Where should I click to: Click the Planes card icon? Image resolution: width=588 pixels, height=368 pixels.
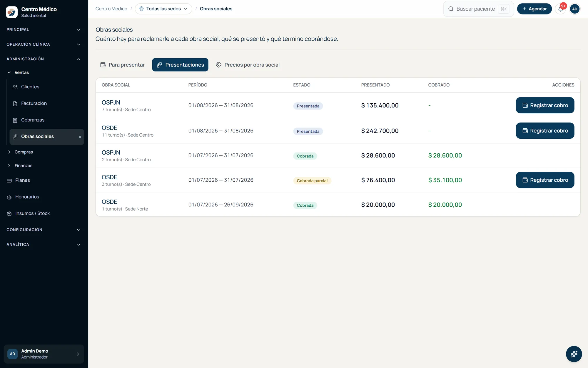[x=9, y=180]
